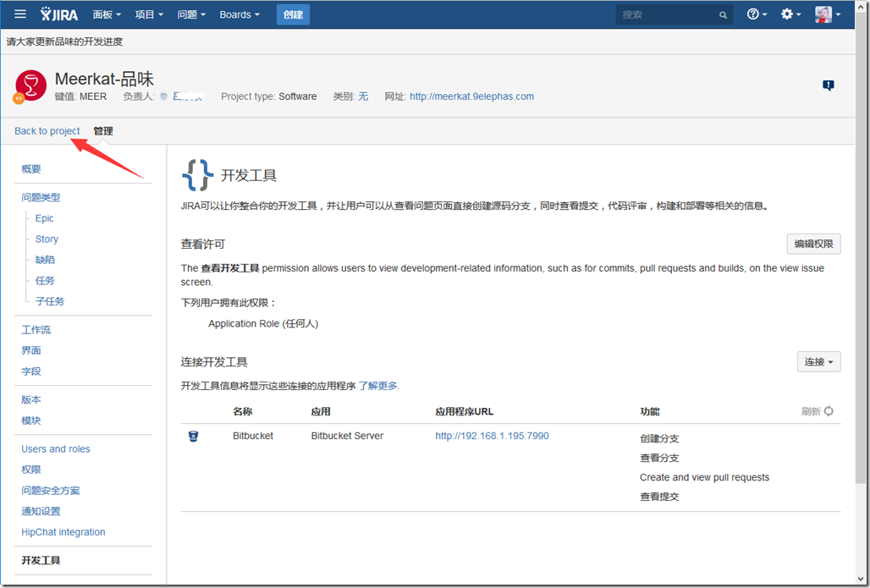Click the 编辑权限 button
Viewport: 870px width, 588px height.
813,245
